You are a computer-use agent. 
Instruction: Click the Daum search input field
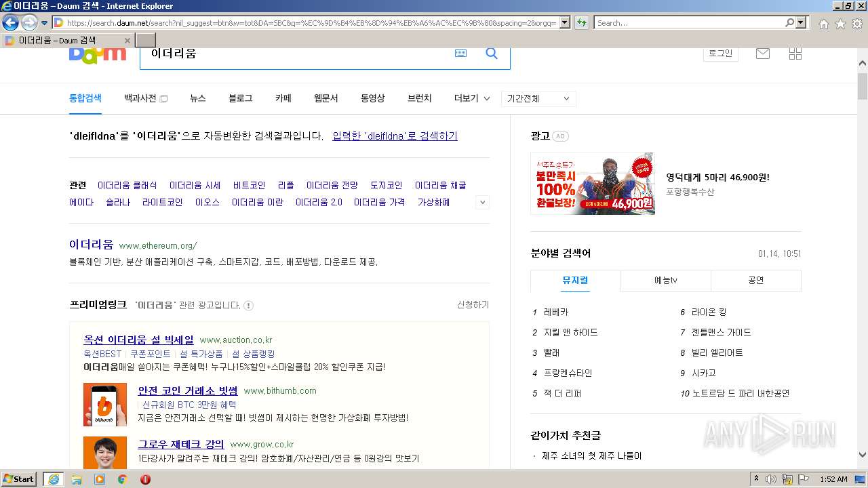pyautogui.click(x=295, y=54)
